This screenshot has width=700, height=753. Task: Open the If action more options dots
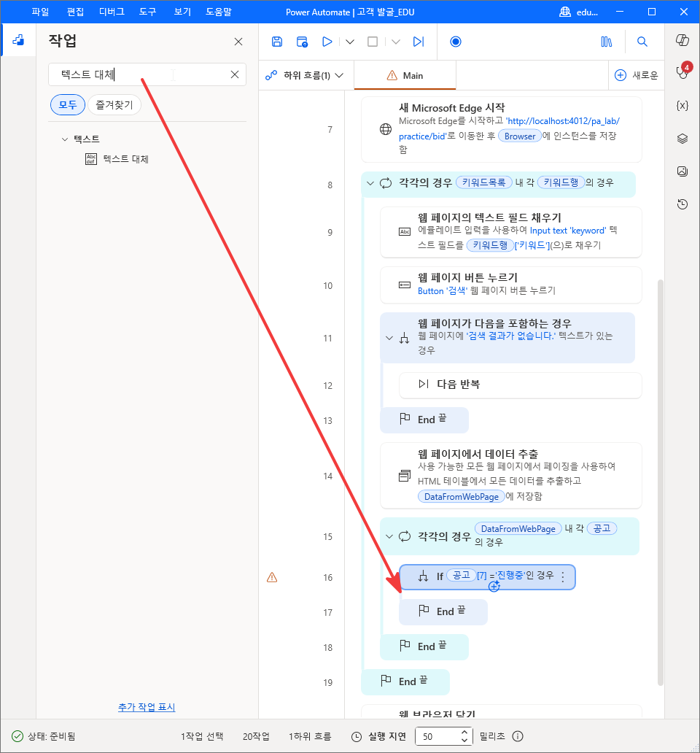pos(563,576)
